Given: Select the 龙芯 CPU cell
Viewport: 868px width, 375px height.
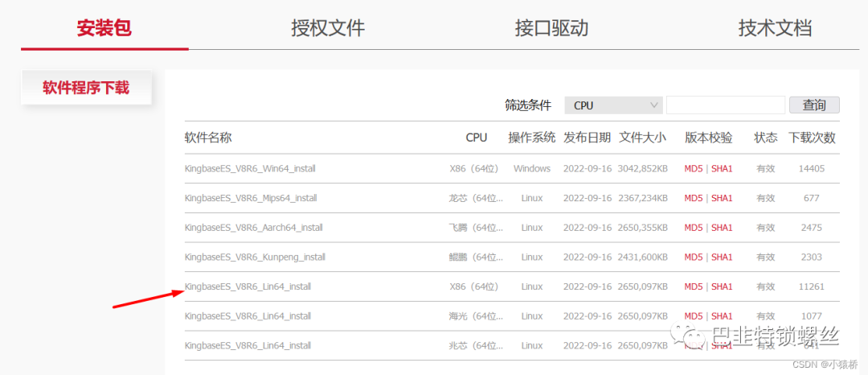Looking at the screenshot, I should 476,198.
